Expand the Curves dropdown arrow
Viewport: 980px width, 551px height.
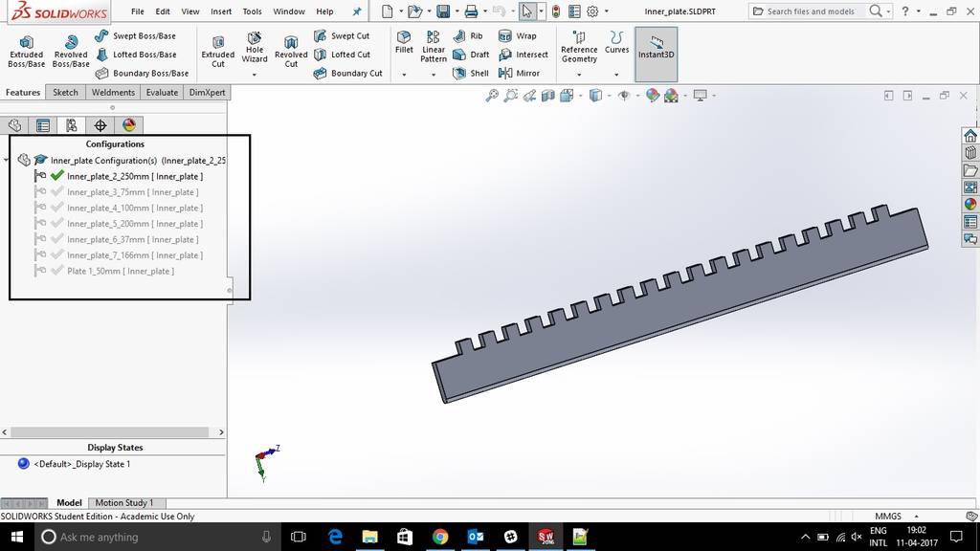point(616,75)
